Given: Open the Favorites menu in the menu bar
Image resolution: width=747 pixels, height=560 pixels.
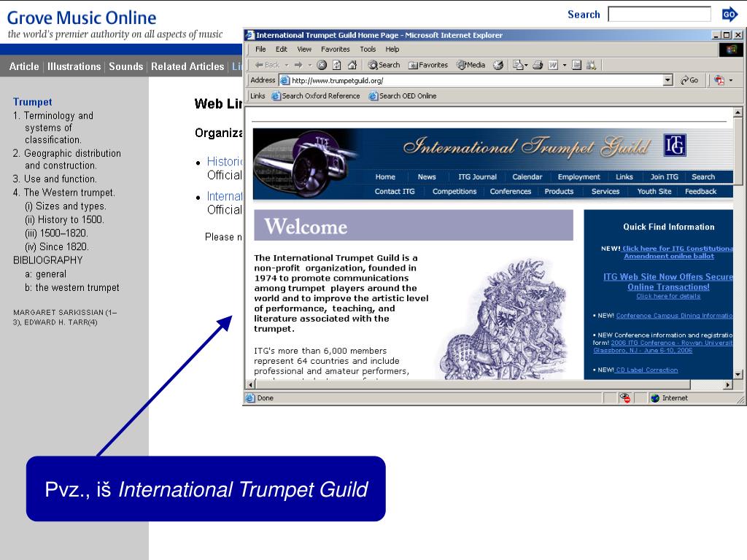Looking at the screenshot, I should point(335,49).
